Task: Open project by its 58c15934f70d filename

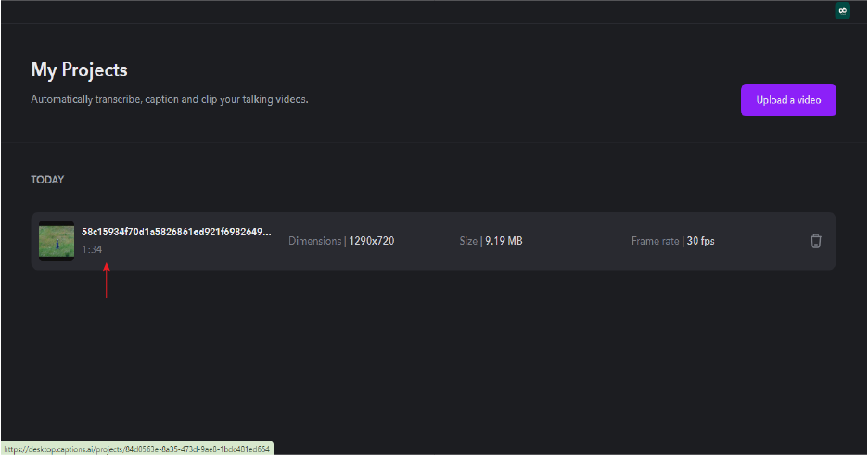Action: click(174, 232)
